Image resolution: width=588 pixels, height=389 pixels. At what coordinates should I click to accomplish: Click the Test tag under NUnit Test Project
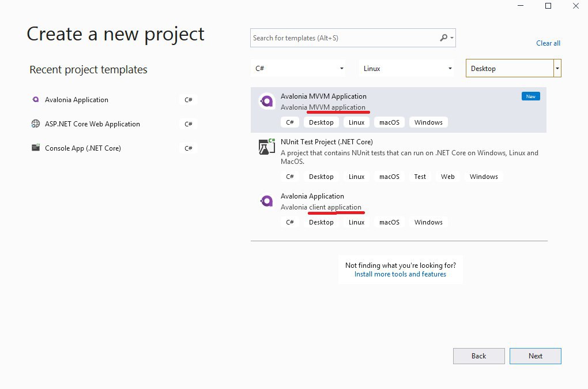pos(420,177)
